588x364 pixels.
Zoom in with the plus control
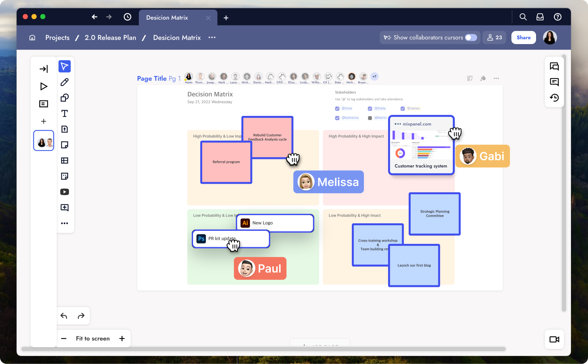(122, 339)
